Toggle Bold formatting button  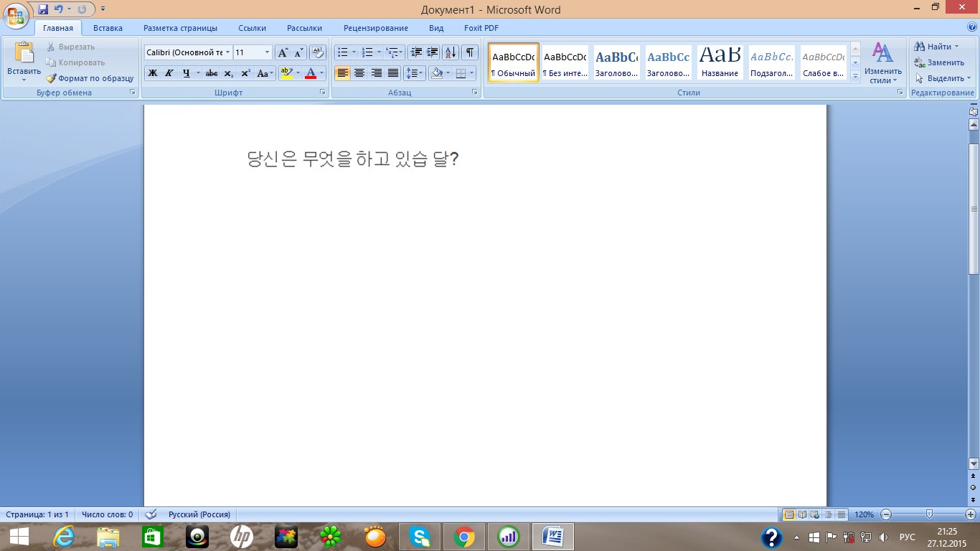tap(152, 73)
